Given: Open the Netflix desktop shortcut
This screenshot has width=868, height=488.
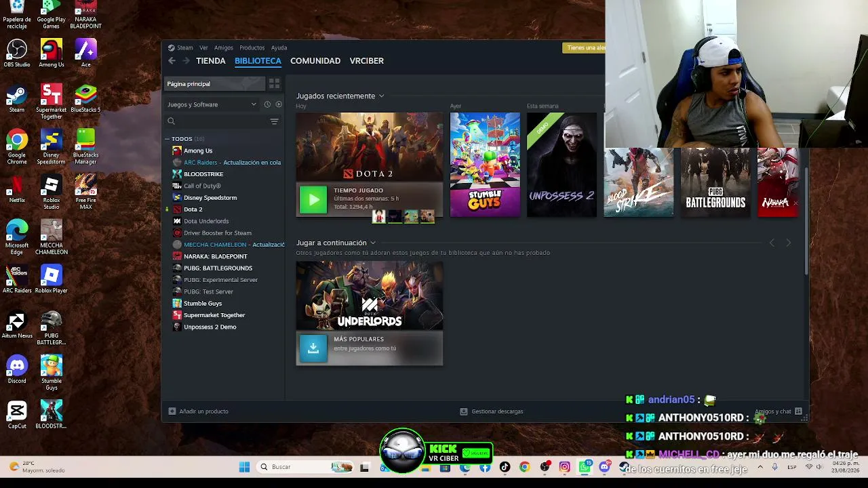Looking at the screenshot, I should pyautogui.click(x=17, y=189).
